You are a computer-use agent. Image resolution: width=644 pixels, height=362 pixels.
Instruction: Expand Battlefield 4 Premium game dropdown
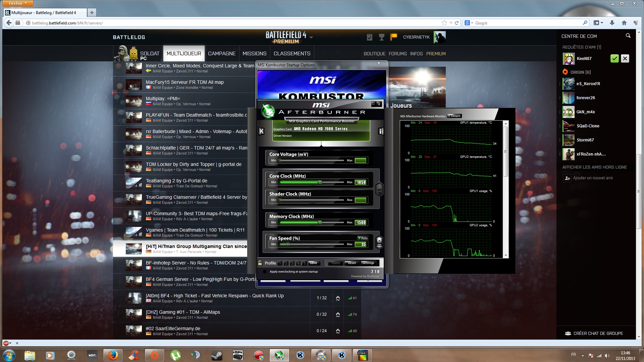pos(311,38)
